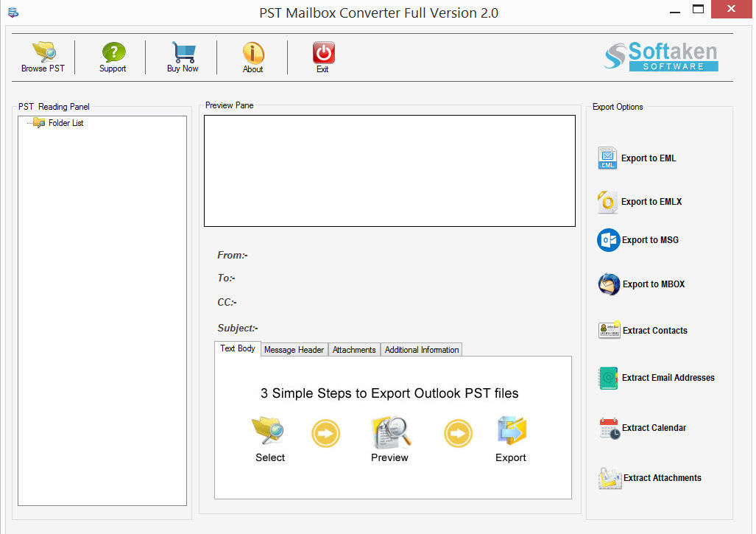The height and width of the screenshot is (534, 756).
Task: Switch to the Text Body tab
Action: pyautogui.click(x=238, y=348)
